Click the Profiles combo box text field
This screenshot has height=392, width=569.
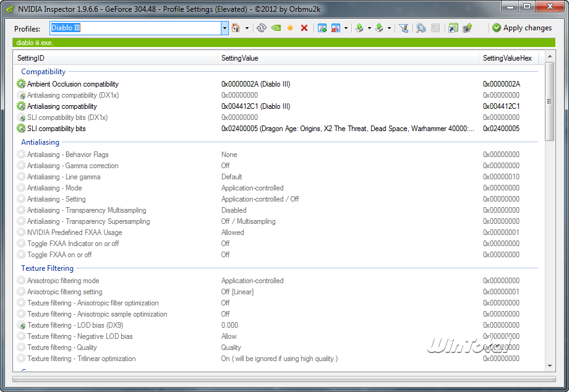135,28
